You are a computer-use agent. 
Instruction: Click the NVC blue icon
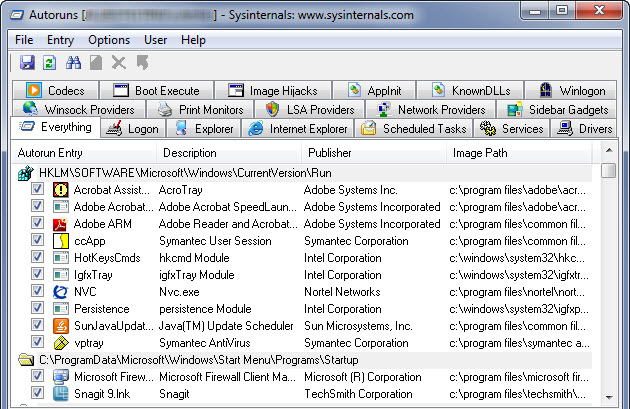click(61, 292)
